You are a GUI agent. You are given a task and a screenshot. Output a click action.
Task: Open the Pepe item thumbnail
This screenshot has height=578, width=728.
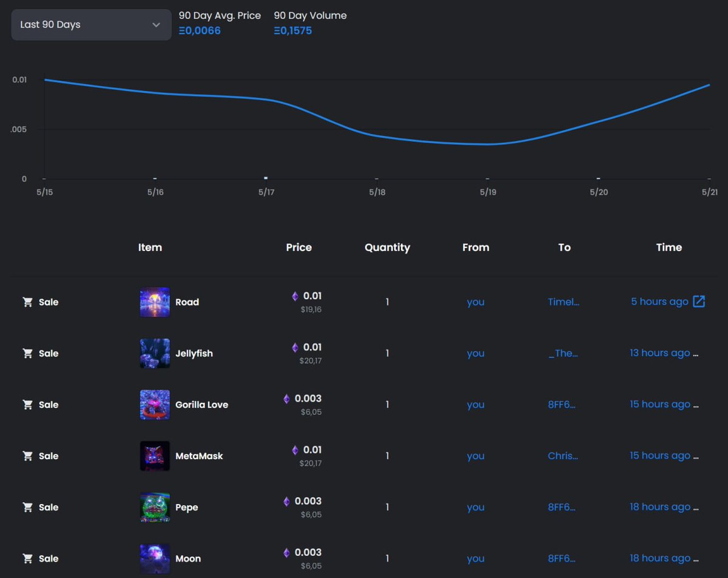tap(155, 507)
